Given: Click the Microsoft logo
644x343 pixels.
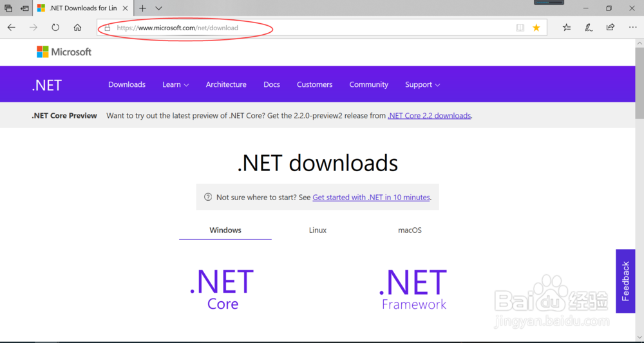Looking at the screenshot, I should click(64, 51).
